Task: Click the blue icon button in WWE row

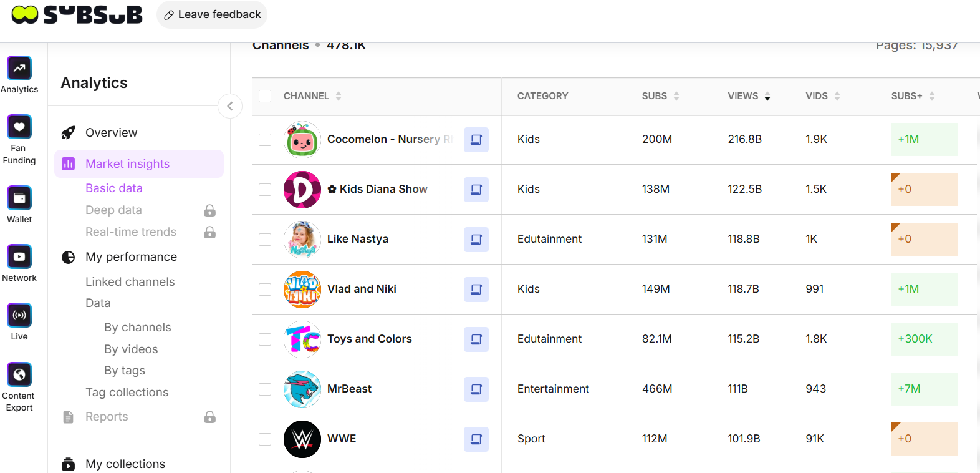Action: [x=476, y=439]
